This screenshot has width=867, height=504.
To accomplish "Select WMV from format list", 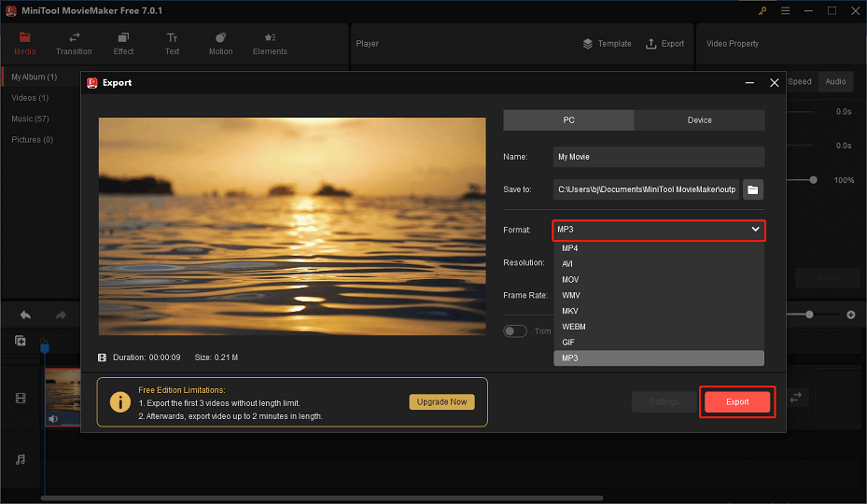I will pyautogui.click(x=659, y=296).
